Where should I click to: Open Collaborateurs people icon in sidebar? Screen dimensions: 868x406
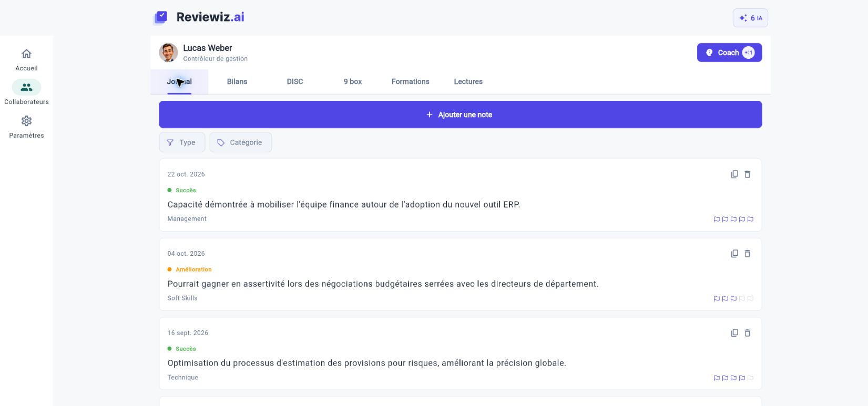[26, 87]
